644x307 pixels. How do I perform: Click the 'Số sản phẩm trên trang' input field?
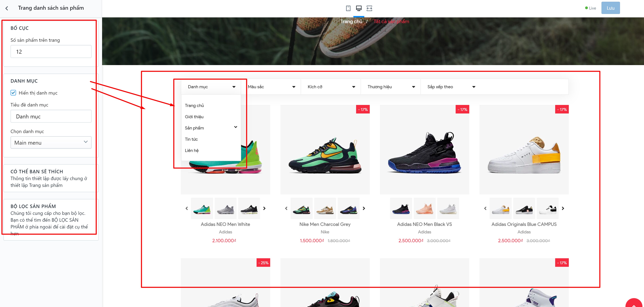(x=51, y=52)
